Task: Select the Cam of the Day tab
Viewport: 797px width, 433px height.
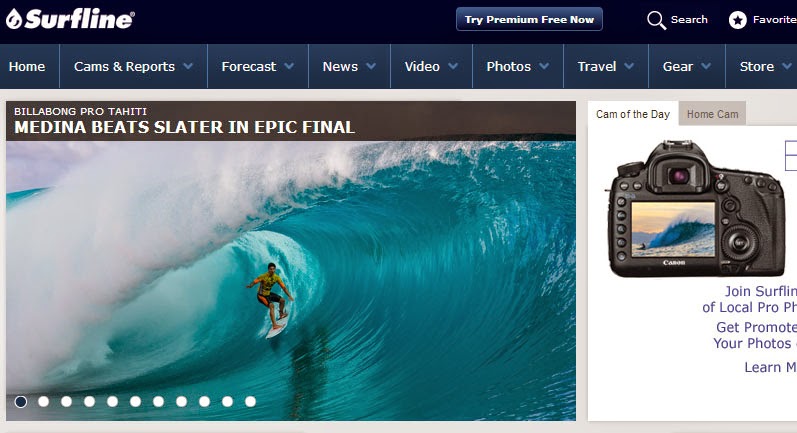Action: [x=633, y=114]
